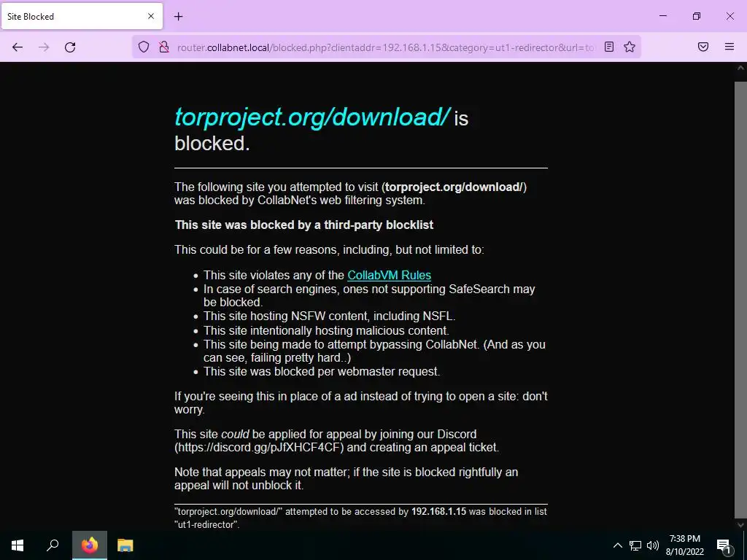Click the insecure connection padlock icon
The width and height of the screenshot is (747, 560).
coord(164,47)
